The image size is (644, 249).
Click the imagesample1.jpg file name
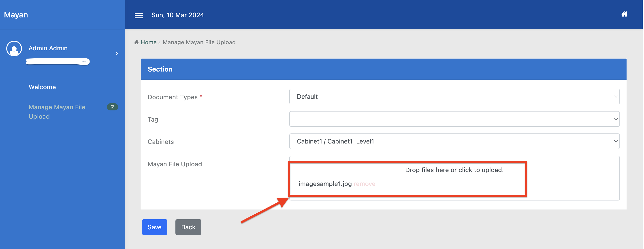tap(325, 184)
